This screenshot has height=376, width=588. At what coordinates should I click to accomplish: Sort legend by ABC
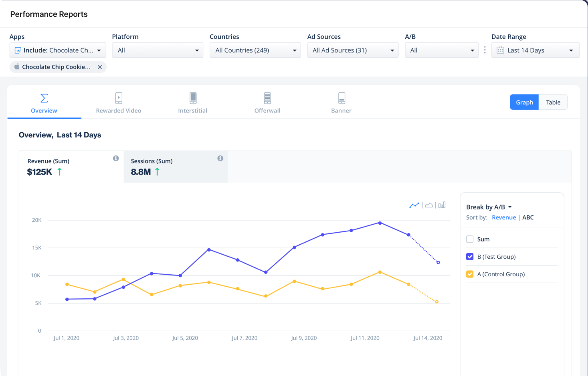tap(528, 217)
